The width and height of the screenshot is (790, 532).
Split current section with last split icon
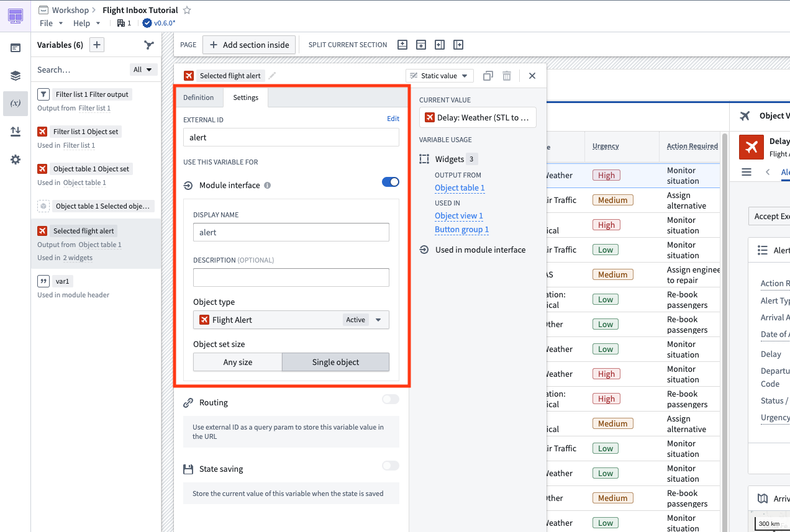[x=458, y=45]
